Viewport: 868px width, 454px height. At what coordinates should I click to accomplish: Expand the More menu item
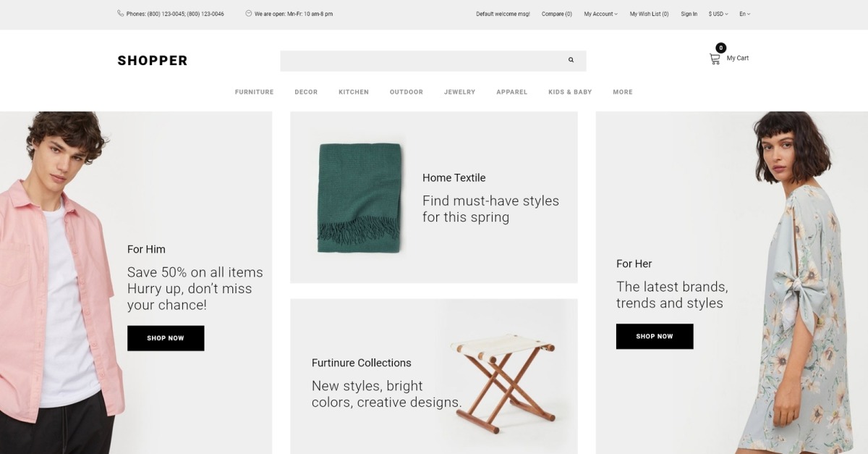pos(623,92)
